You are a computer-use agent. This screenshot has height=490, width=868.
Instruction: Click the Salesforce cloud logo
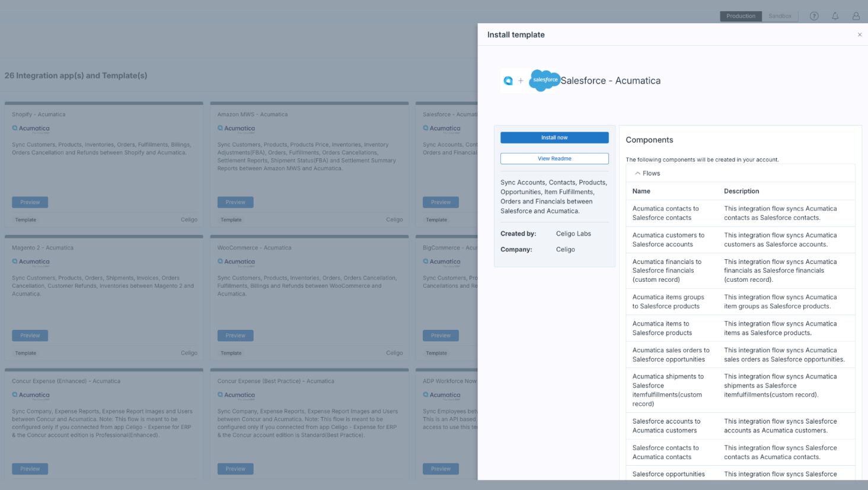[x=544, y=80]
